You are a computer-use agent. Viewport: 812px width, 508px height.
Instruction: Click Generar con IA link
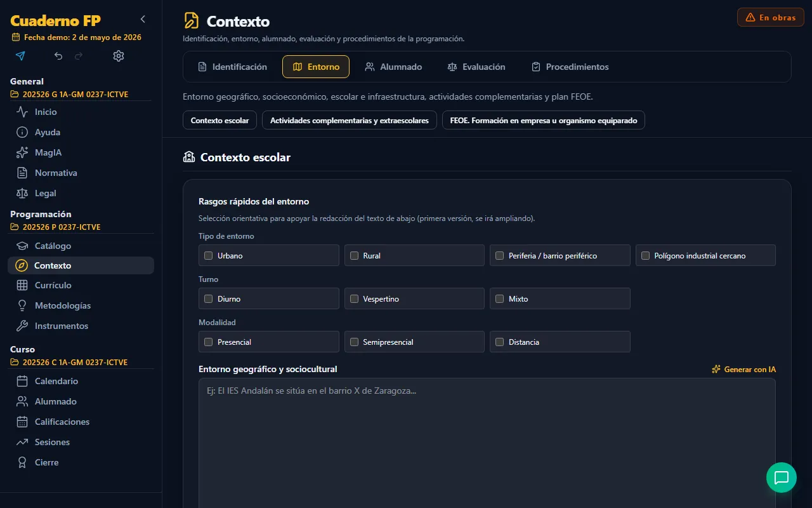[x=743, y=369]
